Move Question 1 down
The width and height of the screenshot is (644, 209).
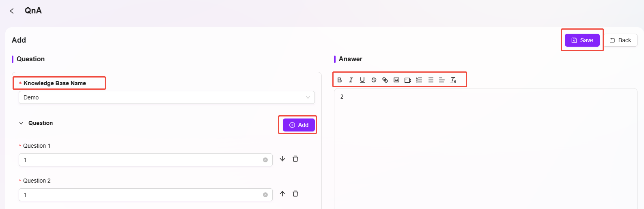pos(282,159)
